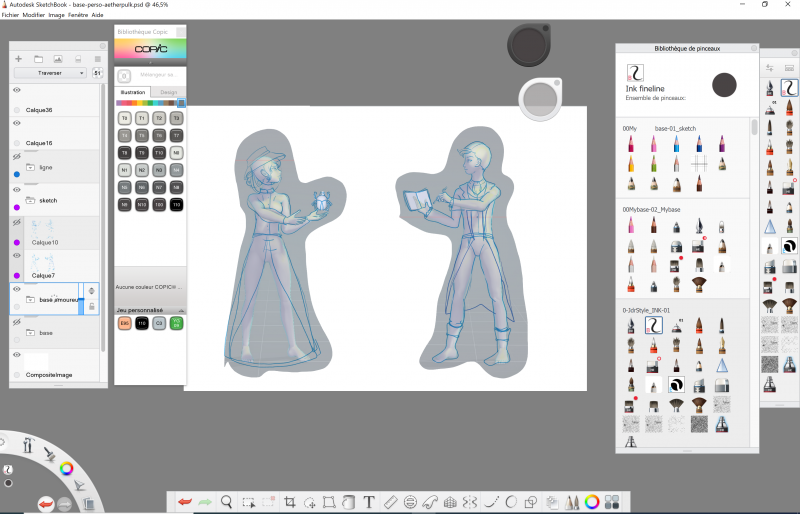Hide the Calque36 layer
Image resolution: width=800 pixels, height=514 pixels.
click(17, 90)
